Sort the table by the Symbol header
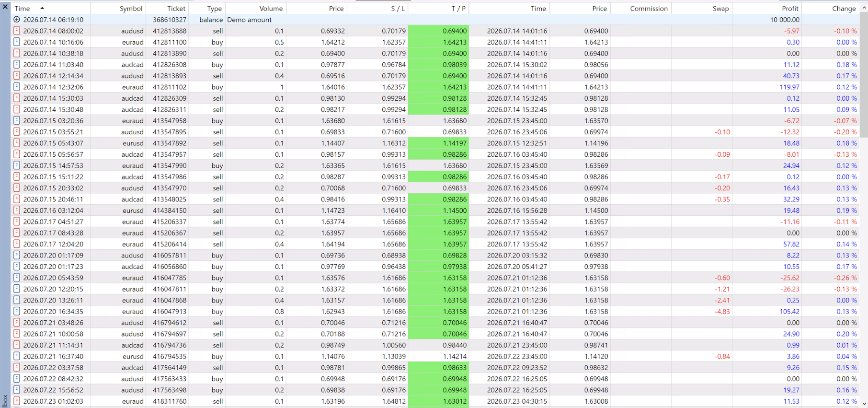Viewport: 868px width, 408px height. click(118, 9)
